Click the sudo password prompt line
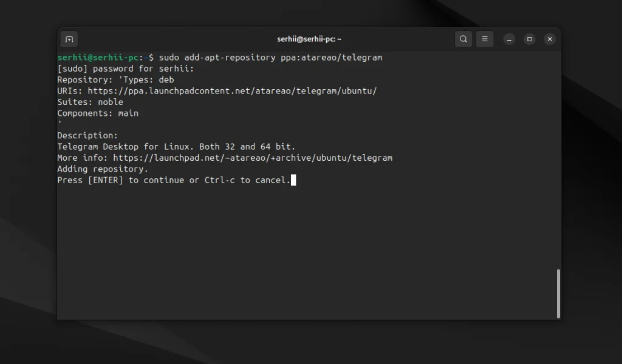Image resolution: width=622 pixels, height=364 pixels. tap(126, 69)
